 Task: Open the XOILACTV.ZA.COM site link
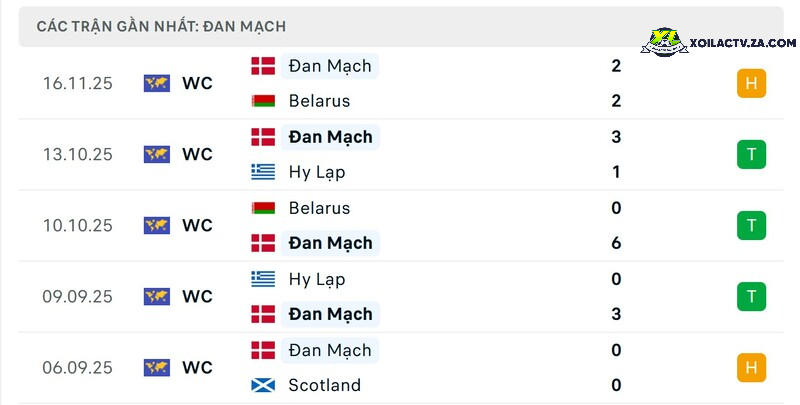tap(743, 43)
